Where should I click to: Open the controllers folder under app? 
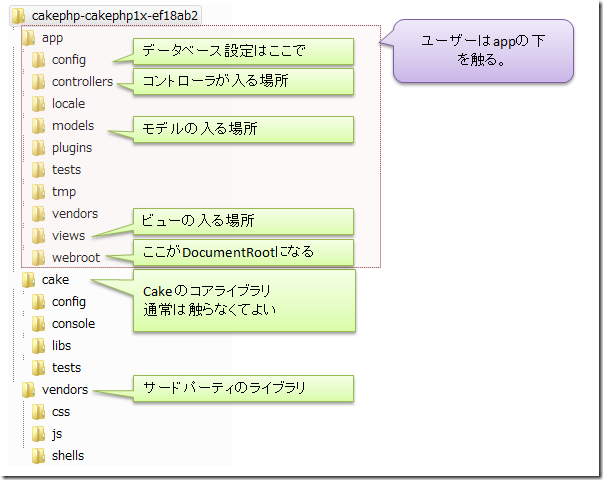tap(72, 82)
